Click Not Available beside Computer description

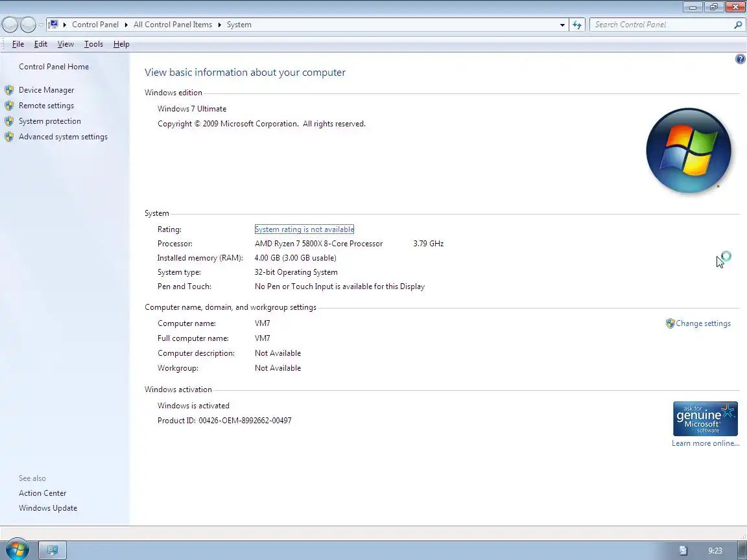[278, 353]
